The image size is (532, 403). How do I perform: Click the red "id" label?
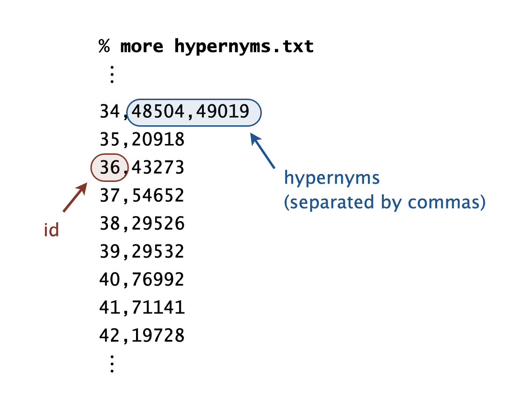pyautogui.click(x=51, y=230)
